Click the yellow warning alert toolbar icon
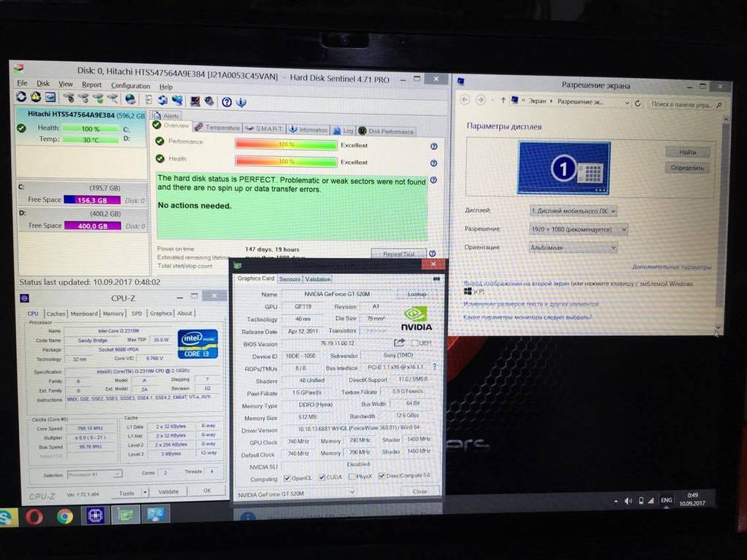 (36, 97)
